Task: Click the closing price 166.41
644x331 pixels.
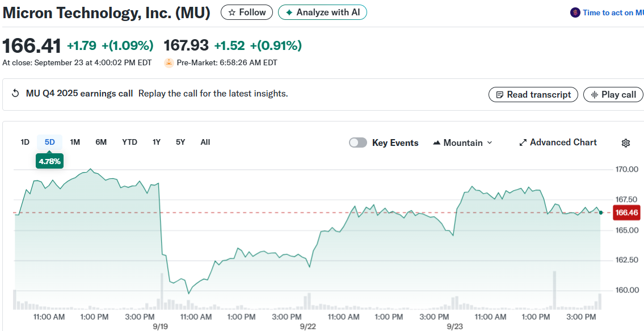Action: [x=32, y=45]
